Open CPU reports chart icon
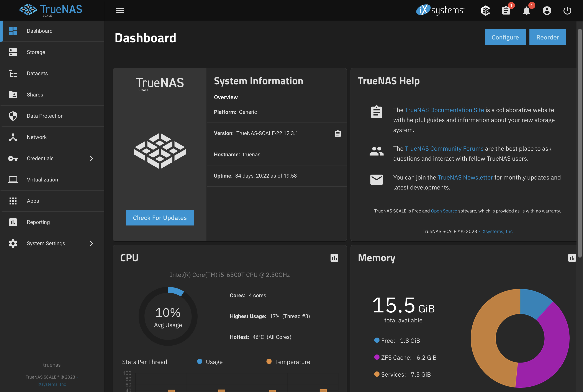583x392 pixels. click(x=334, y=258)
